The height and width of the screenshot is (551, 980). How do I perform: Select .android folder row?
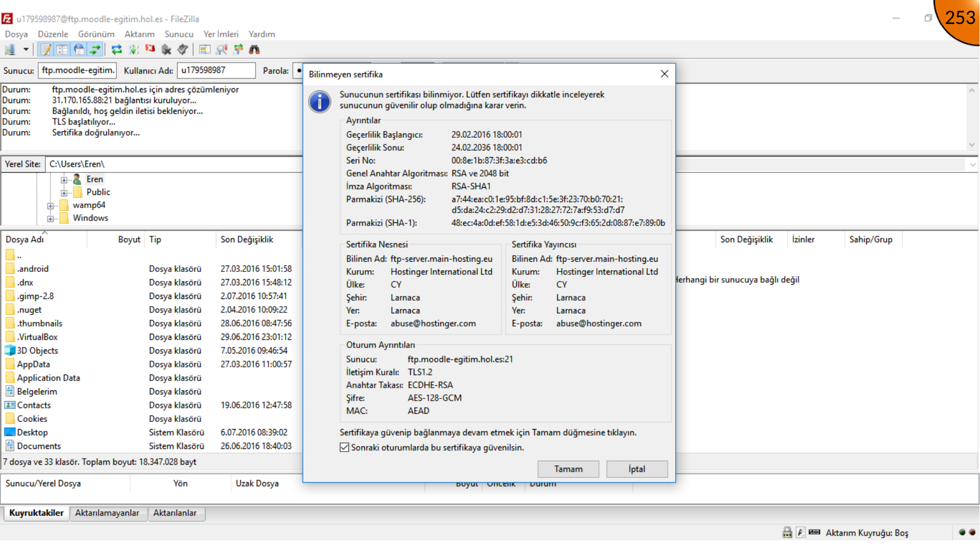point(151,269)
